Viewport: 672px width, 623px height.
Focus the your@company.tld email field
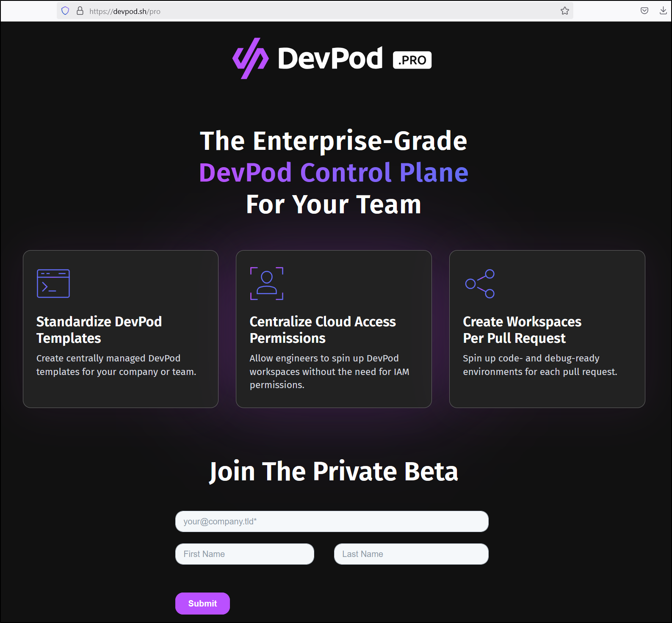332,521
